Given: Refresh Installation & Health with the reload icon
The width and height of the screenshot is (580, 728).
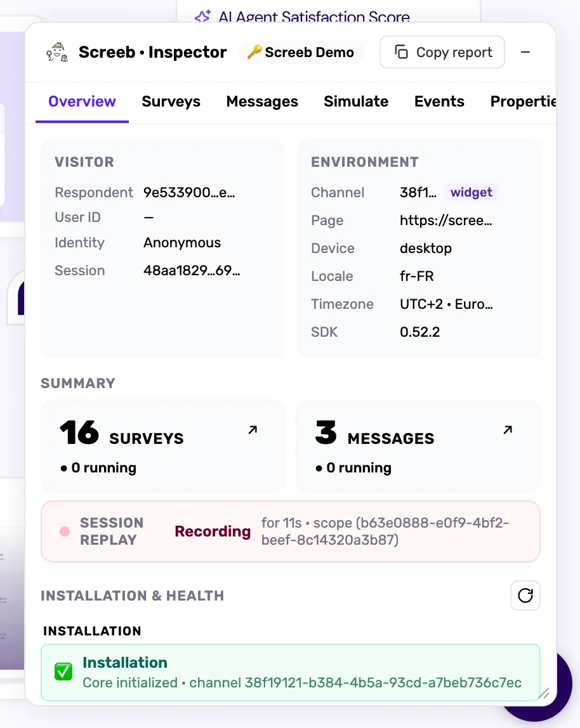Looking at the screenshot, I should 525,595.
